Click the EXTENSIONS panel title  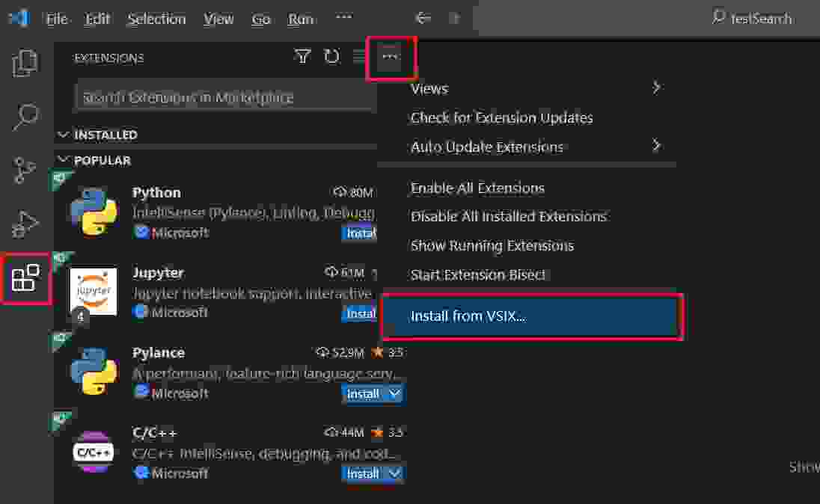point(108,58)
